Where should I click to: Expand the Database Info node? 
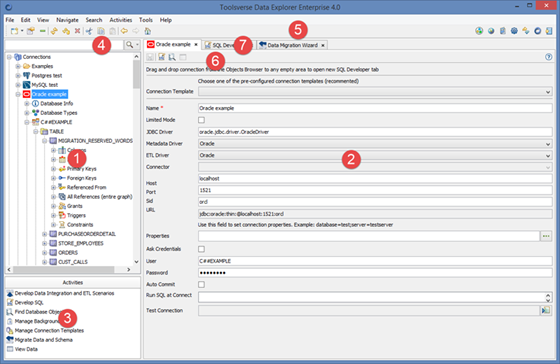[27, 104]
